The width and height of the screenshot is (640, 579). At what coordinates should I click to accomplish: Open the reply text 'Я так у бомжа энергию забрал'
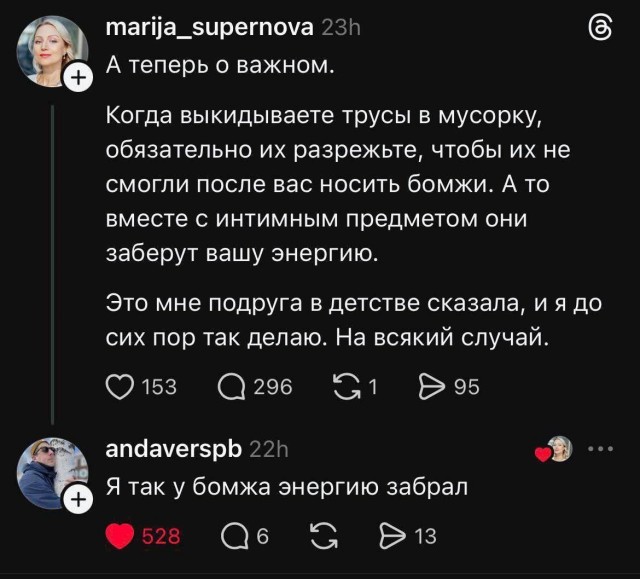[x=287, y=488]
